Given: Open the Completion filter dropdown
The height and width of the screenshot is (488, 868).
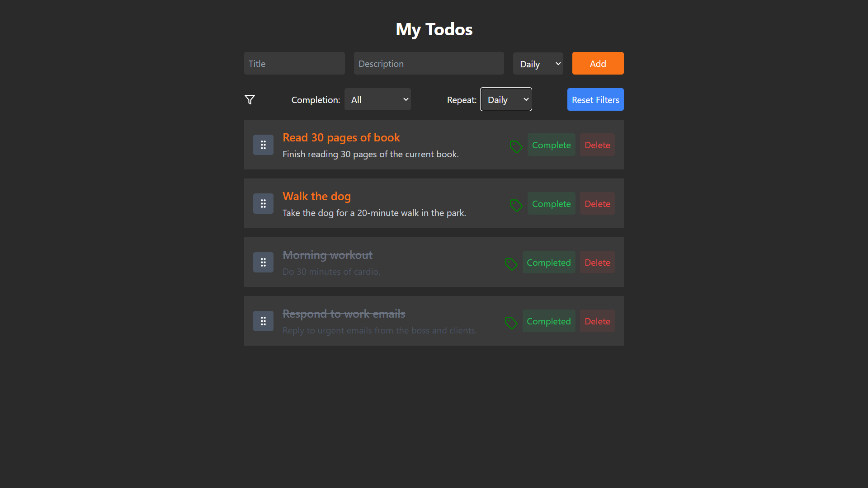Looking at the screenshot, I should tap(377, 99).
